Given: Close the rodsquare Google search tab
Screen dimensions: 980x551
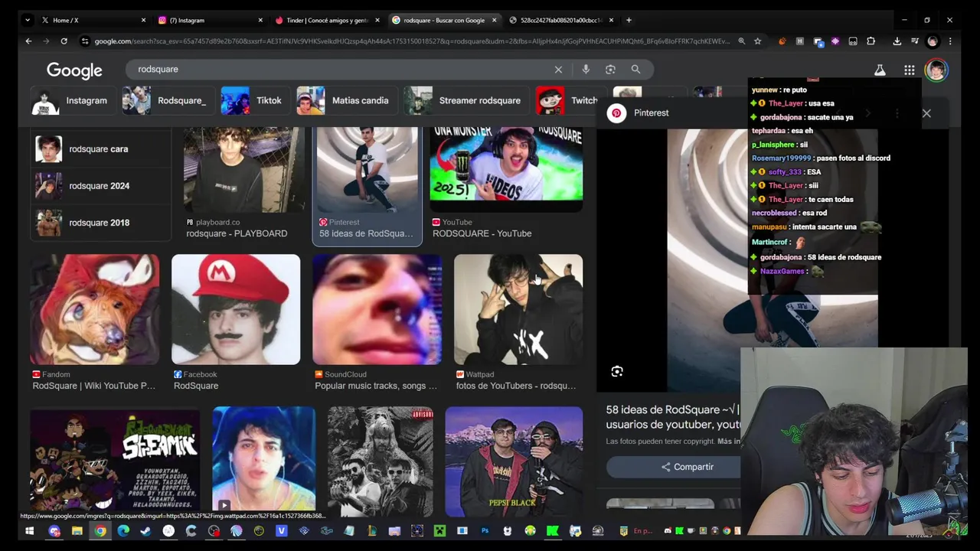Looking at the screenshot, I should tap(494, 20).
